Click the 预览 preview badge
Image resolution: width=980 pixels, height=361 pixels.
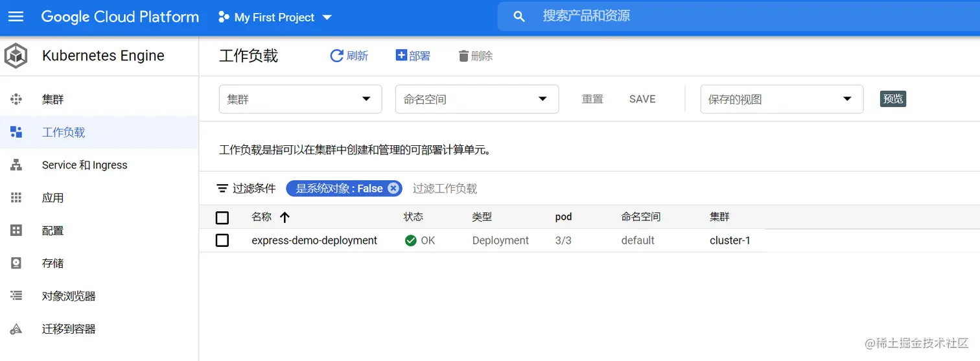[x=892, y=99]
